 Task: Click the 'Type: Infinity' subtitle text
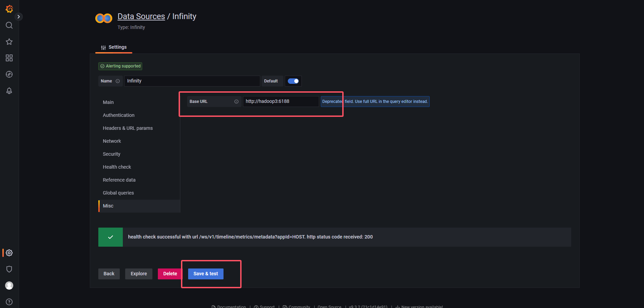(131, 27)
